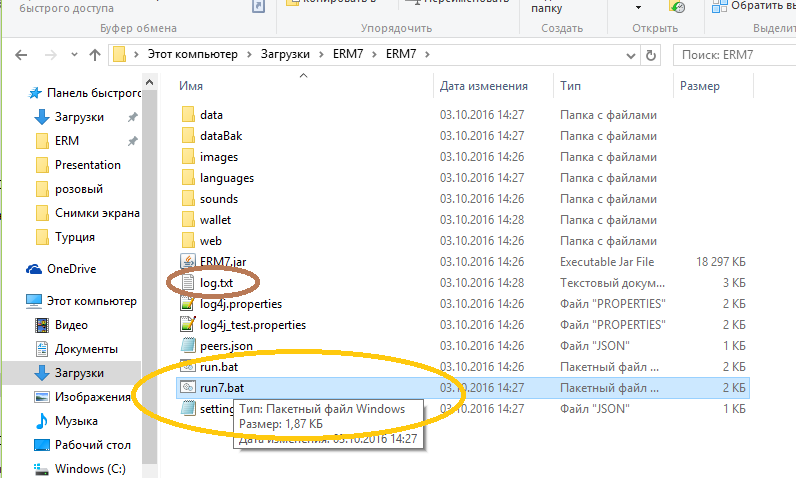Expand the address bar history dropdown

pos(631,55)
